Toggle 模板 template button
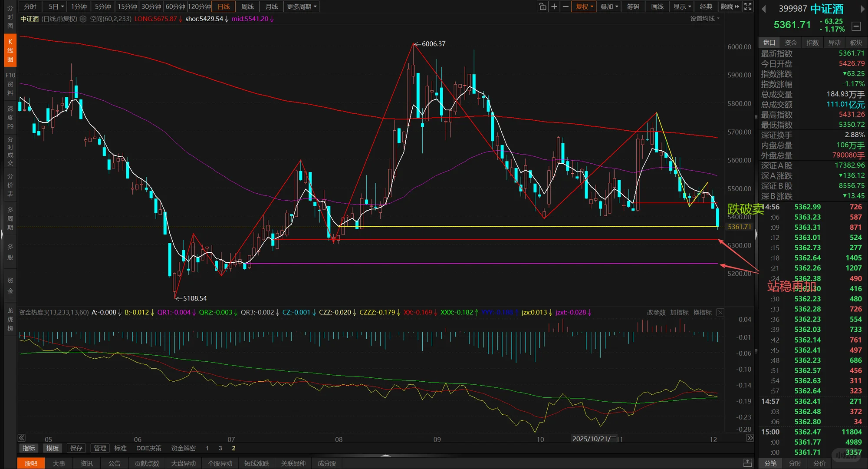This screenshot has height=469, width=868. [53, 448]
